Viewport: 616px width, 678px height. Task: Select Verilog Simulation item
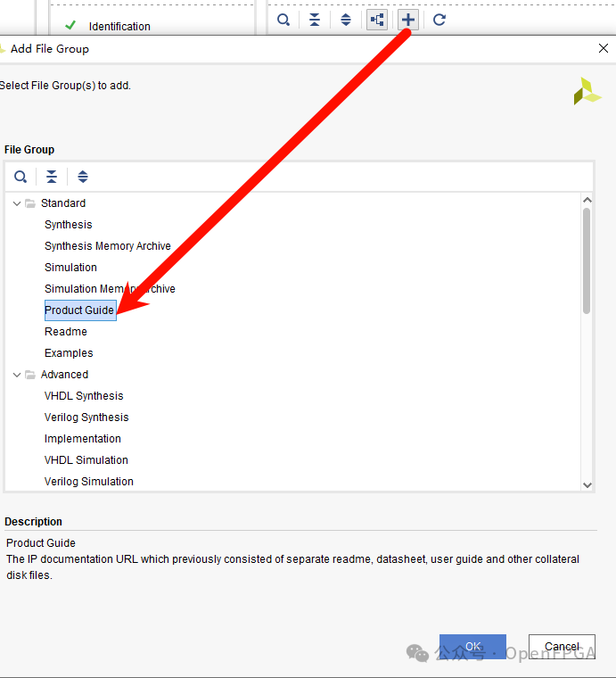tap(89, 481)
